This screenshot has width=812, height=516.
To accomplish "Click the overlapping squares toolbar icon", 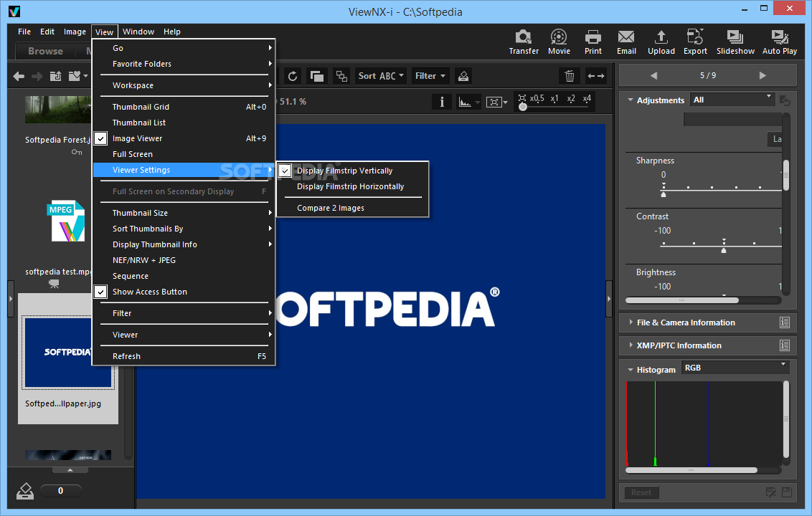I will [341, 76].
